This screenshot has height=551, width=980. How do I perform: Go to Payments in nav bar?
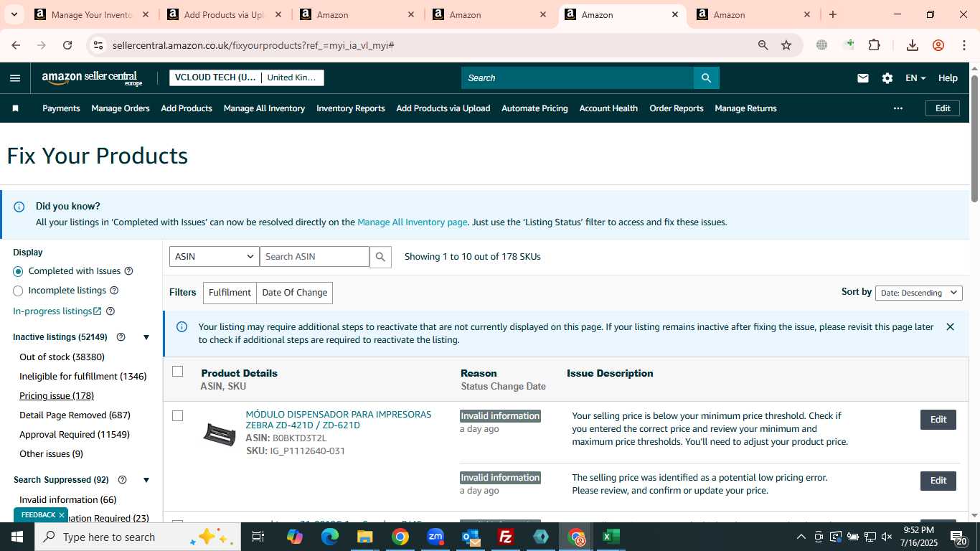point(61,108)
